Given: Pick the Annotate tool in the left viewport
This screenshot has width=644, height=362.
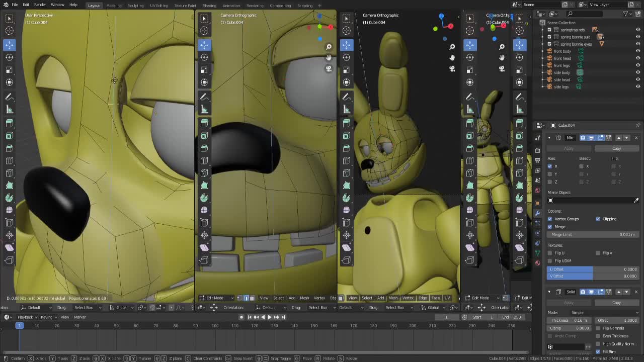Looking at the screenshot, I should click(9, 97).
